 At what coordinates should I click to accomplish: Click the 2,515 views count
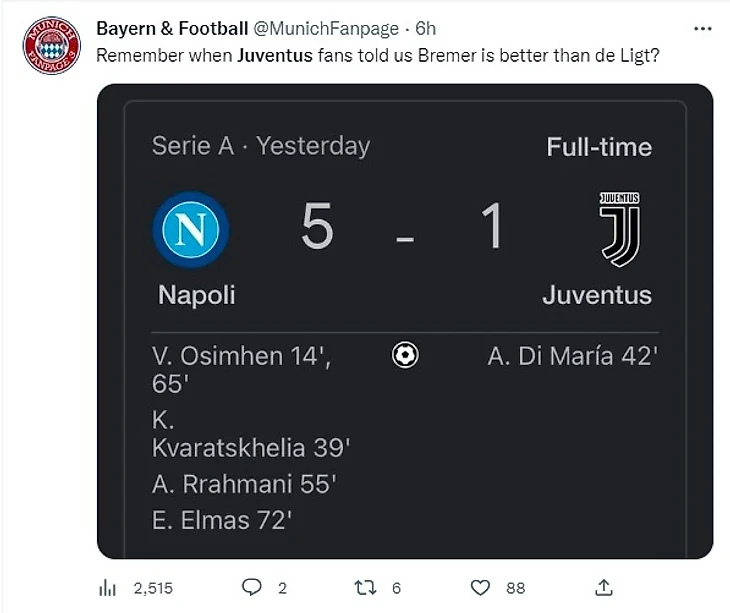pyautogui.click(x=153, y=589)
